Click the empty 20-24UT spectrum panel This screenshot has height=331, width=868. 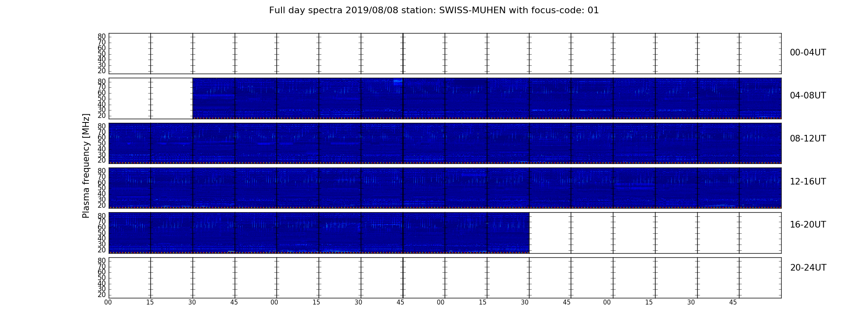[x=445, y=278]
